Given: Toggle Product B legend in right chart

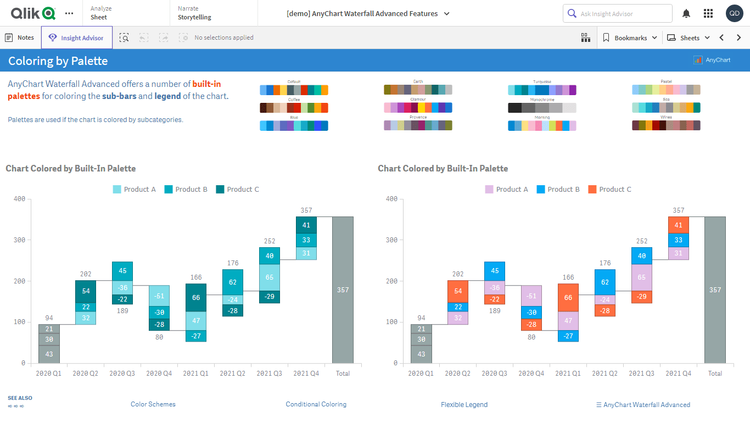Looking at the screenshot, I should click(x=554, y=189).
